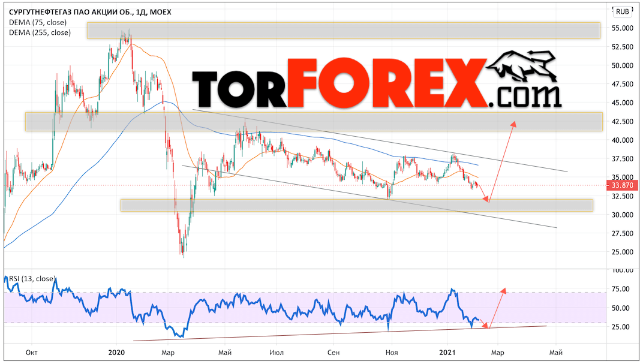Image resolution: width=643 pixels, height=364 pixels.
Task: Click the 42.500 price axis label
Action: pos(623,121)
